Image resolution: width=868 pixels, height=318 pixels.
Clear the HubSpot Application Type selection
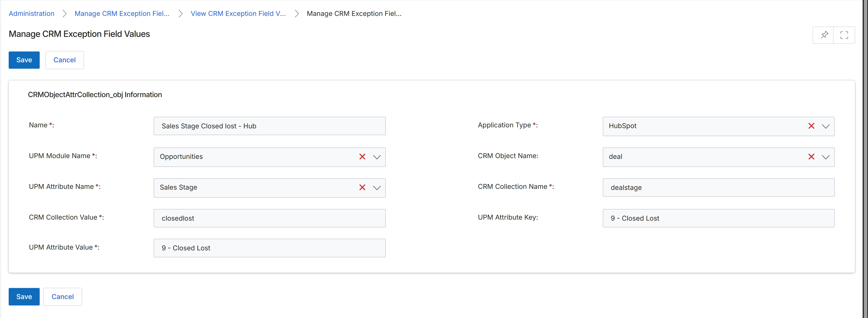point(811,126)
